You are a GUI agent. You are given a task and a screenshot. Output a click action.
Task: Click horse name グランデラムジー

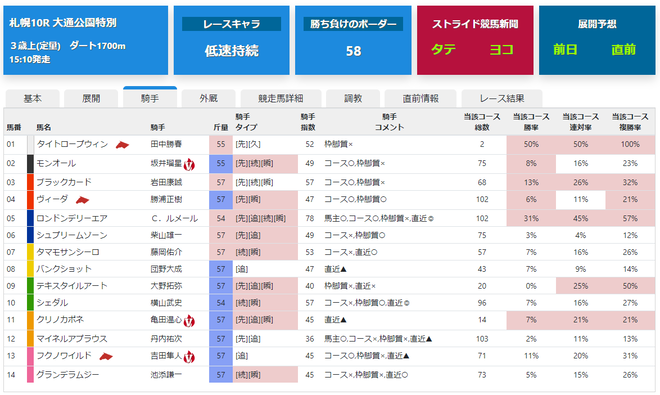coord(68,375)
